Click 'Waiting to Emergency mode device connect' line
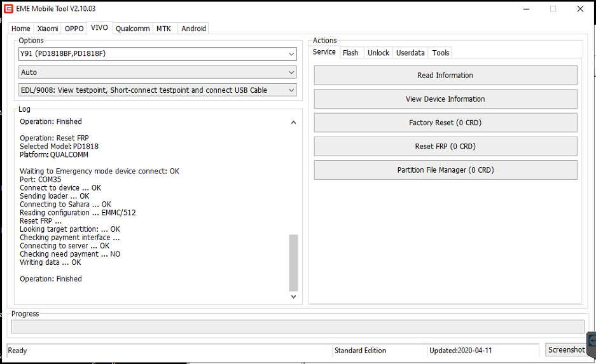 pos(99,171)
